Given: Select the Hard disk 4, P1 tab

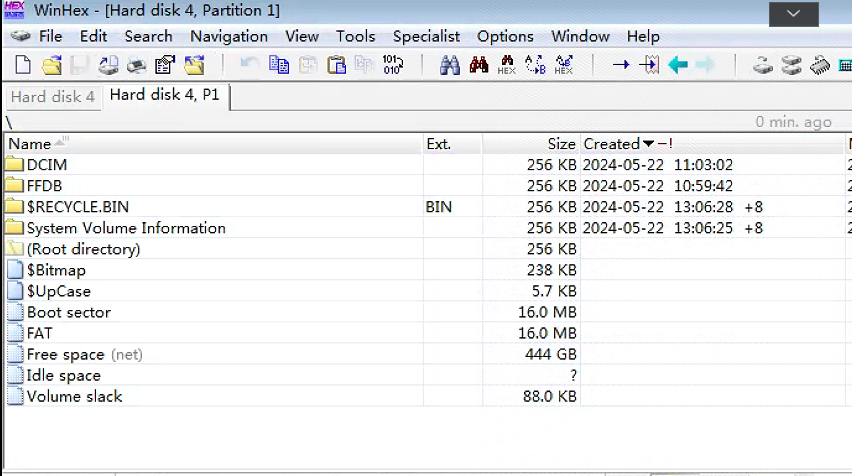Looking at the screenshot, I should click(165, 95).
